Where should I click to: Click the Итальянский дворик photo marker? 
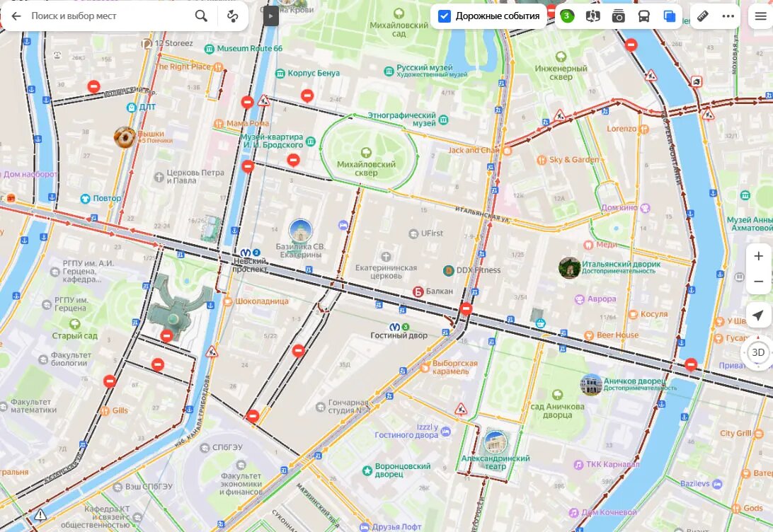(569, 267)
